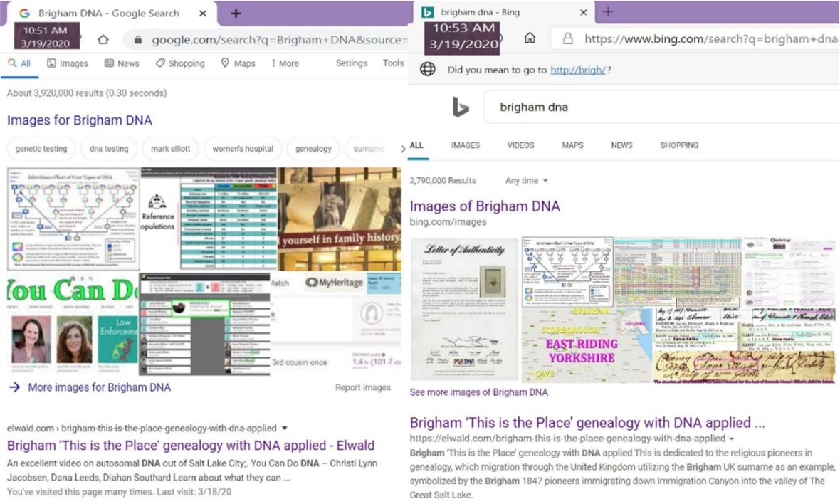Close the 'brigham dna - Bing' tab
This screenshot has width=840, height=504.
click(584, 12)
